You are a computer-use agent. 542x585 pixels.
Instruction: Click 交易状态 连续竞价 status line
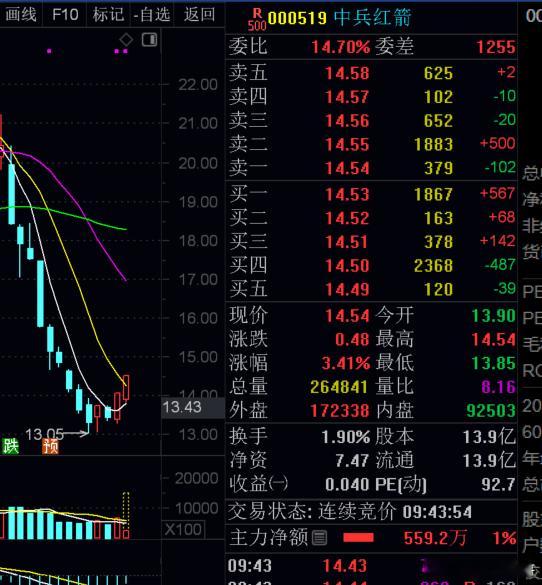pyautogui.click(x=350, y=512)
